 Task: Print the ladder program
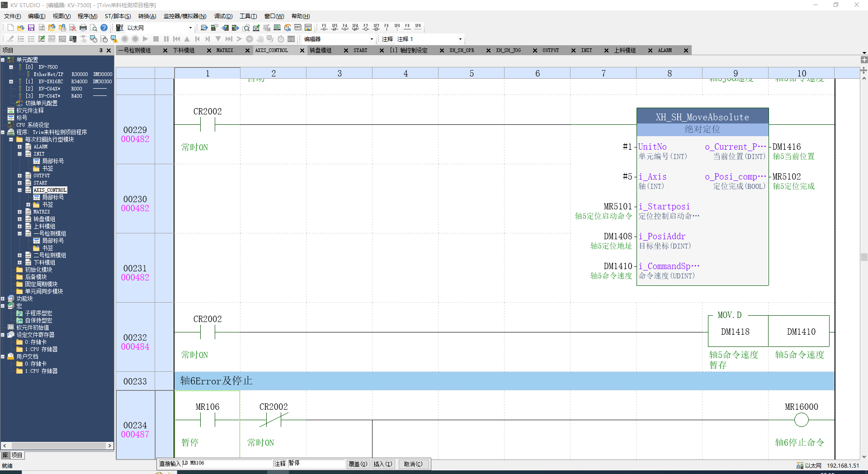click(83, 28)
